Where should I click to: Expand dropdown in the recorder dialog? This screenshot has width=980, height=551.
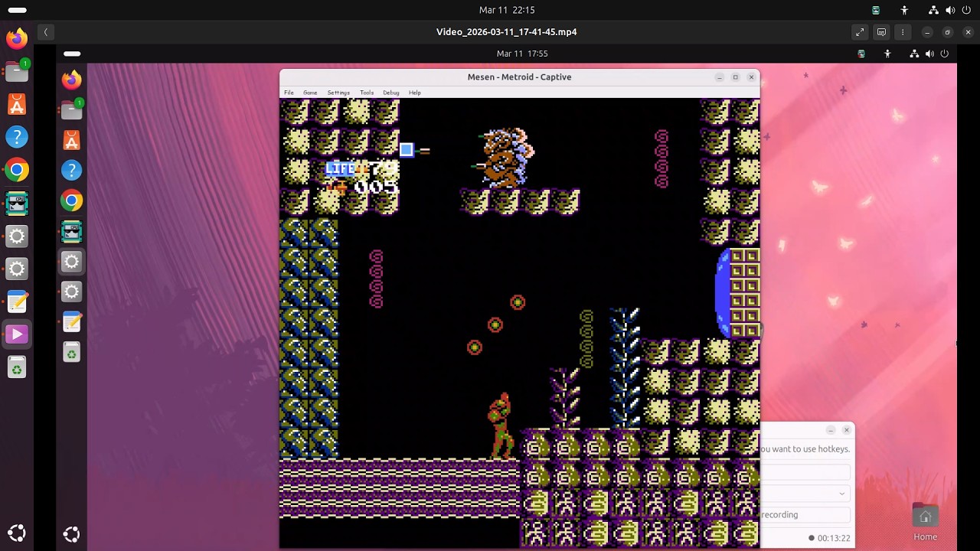tap(841, 494)
